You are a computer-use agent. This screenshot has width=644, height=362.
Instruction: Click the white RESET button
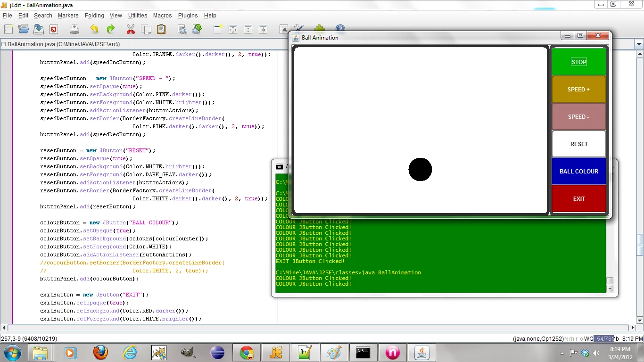[x=579, y=144]
